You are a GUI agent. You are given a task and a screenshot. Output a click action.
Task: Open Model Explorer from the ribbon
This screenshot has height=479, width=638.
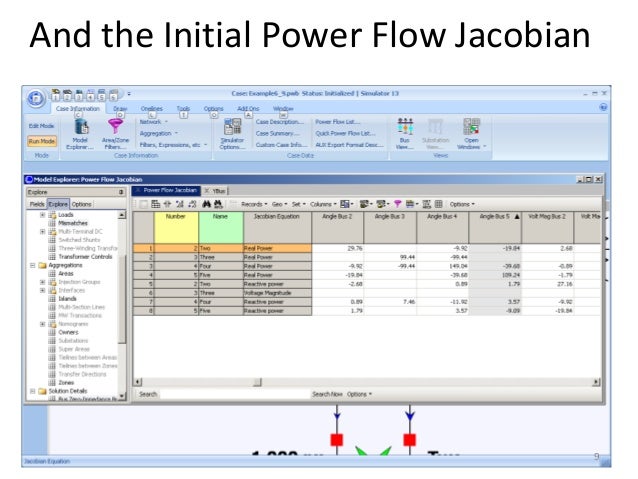[81, 134]
